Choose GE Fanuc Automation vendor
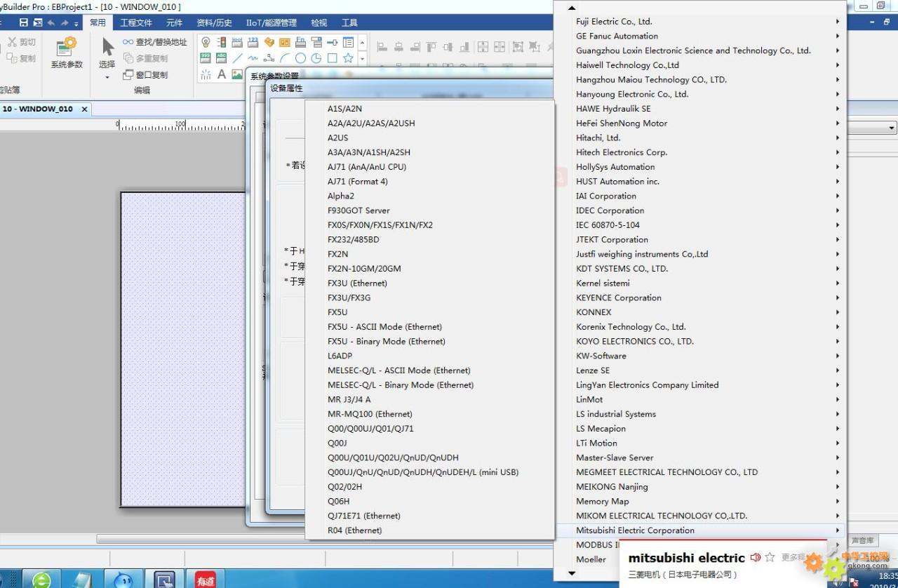Screen dimensions: 898x588 700,36
